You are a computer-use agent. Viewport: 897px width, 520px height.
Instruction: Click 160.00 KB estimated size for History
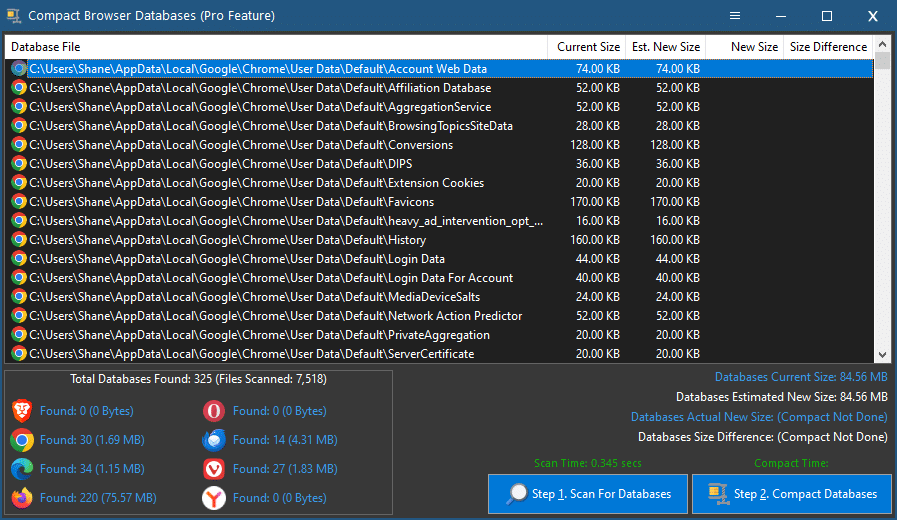pos(675,240)
